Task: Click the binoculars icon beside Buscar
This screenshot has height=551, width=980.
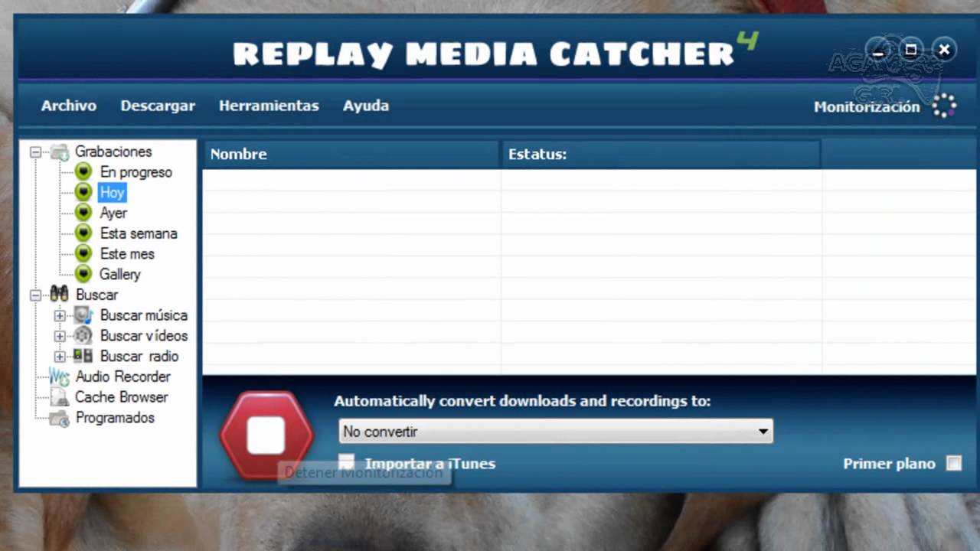Action: tap(60, 294)
